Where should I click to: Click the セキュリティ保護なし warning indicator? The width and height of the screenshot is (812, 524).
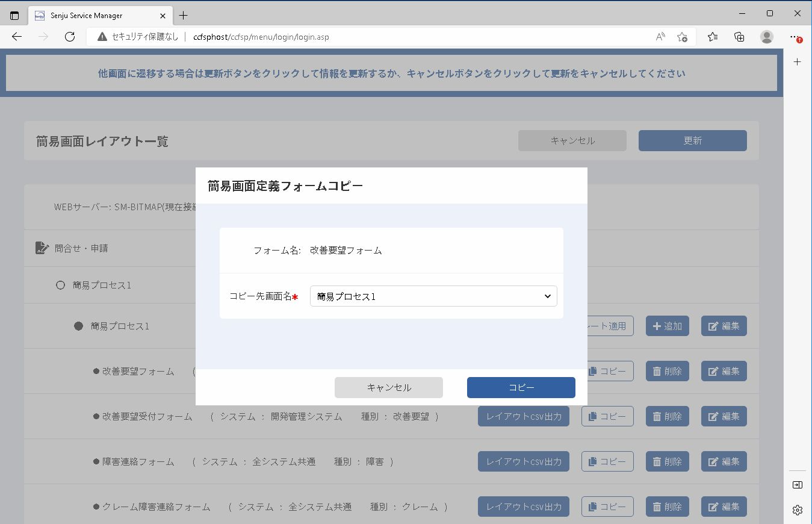(138, 37)
